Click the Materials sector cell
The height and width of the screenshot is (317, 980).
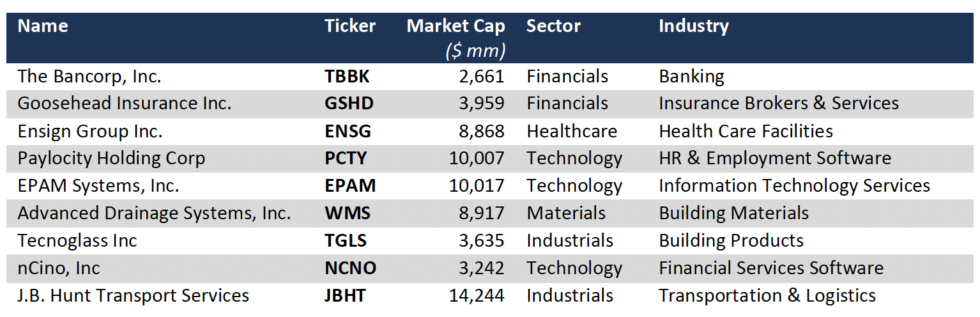coord(566,213)
